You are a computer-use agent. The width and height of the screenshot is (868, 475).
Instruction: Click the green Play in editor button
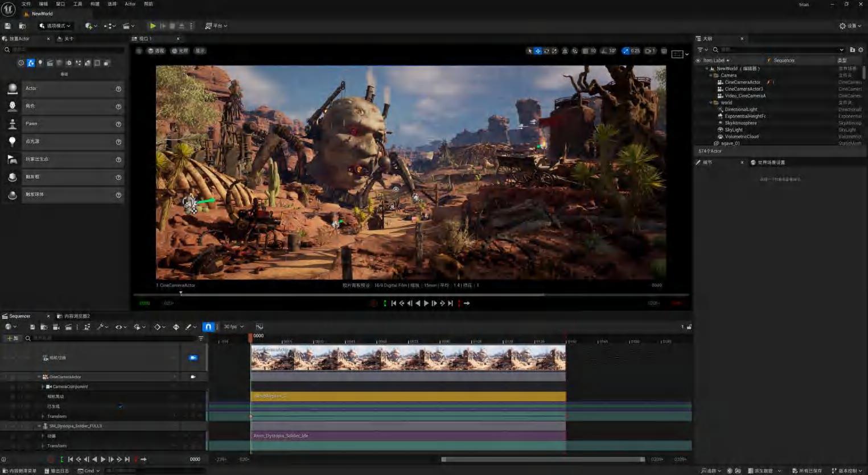(153, 26)
